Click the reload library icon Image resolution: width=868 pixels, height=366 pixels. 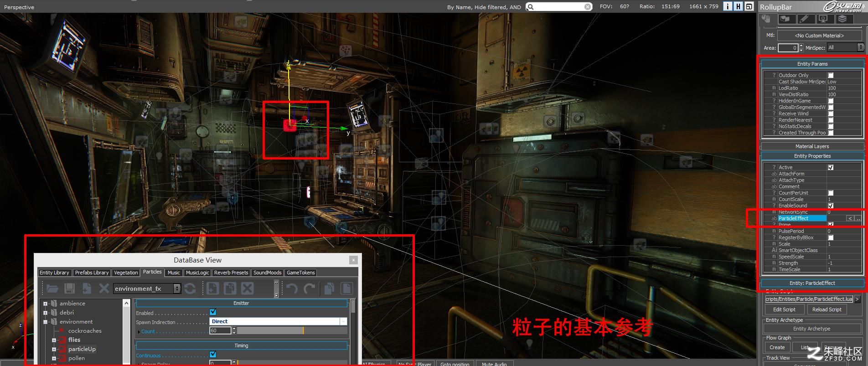tap(190, 288)
